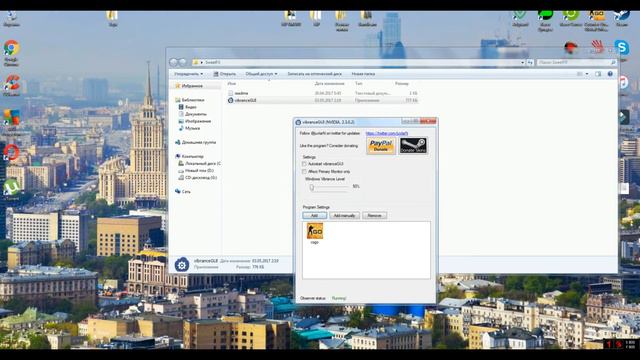The height and width of the screenshot is (360, 640).
Task: Click the Explorer forward navigation arrow
Action: [x=182, y=62]
